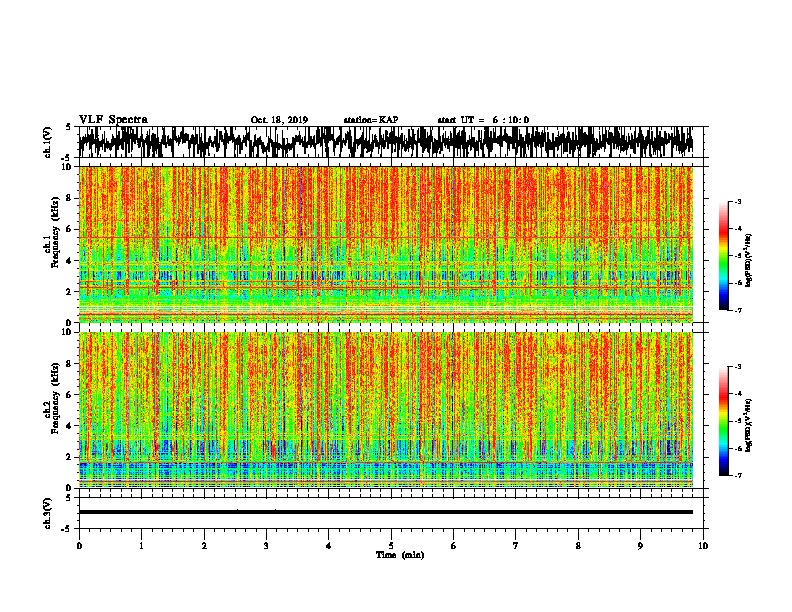Click the ch.1 spectrogram color scale bar
Viewport: 792px width, 612px height.
tap(724, 255)
